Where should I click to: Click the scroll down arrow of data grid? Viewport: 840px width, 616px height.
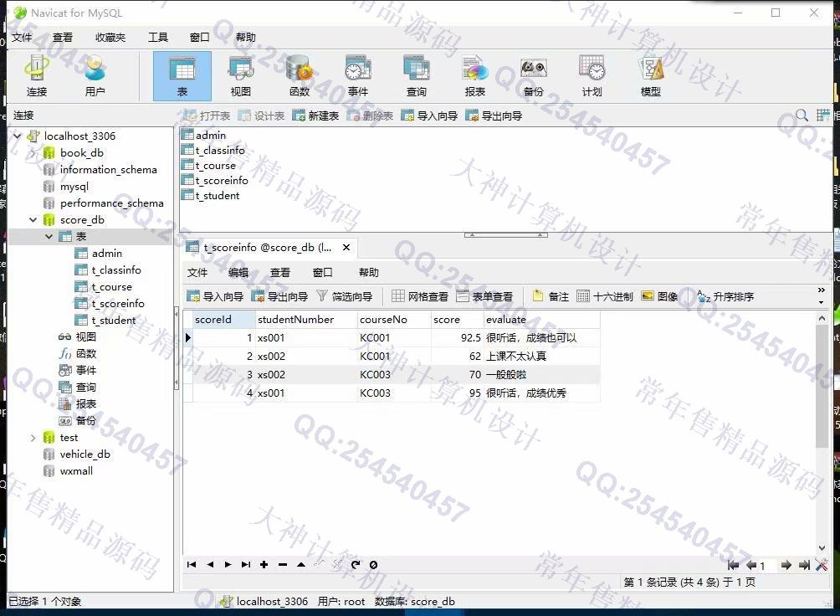[x=822, y=548]
